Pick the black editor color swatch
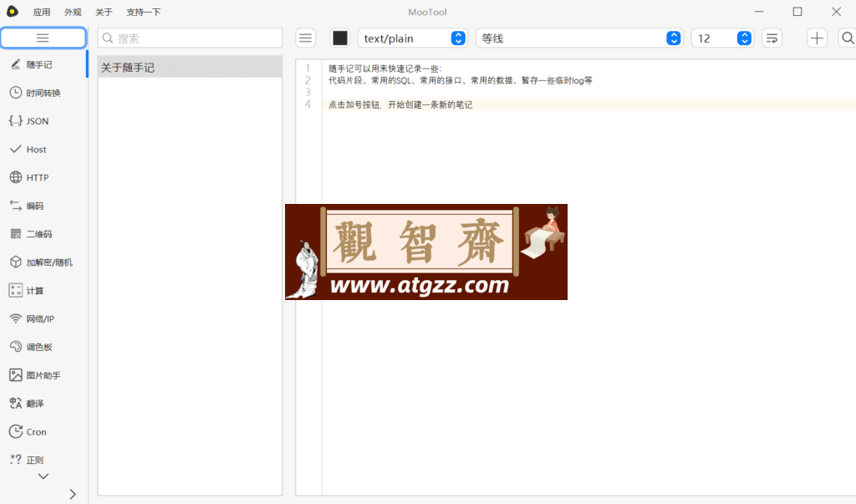The height and width of the screenshot is (504, 856). (340, 38)
